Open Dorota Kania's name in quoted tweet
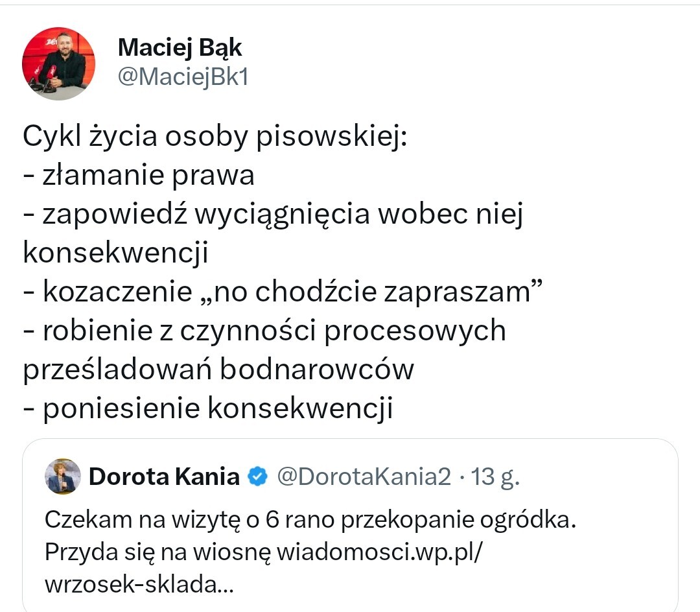 click(x=164, y=477)
